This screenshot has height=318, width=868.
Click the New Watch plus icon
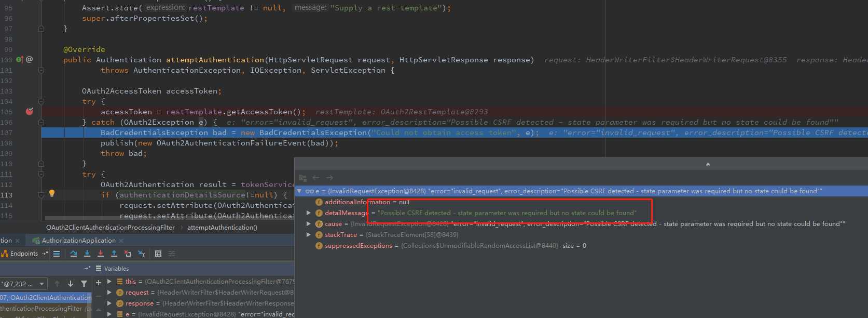coord(99,283)
